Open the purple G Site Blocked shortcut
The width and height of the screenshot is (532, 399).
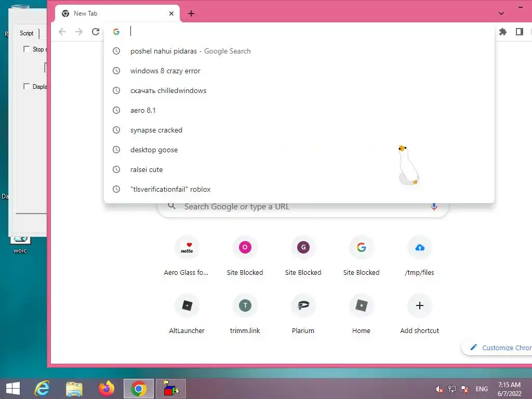[x=303, y=256]
